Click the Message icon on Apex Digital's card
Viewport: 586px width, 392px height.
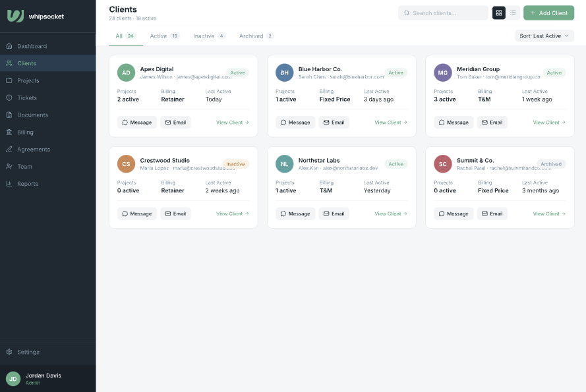click(x=136, y=122)
